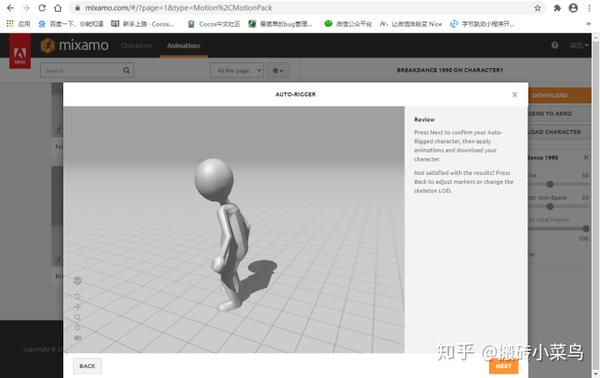Switch to the Animations tab
This screenshot has width=600, height=378.
(184, 46)
